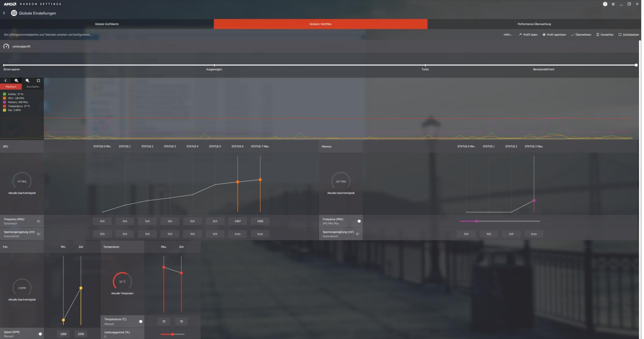Toggle fan Speed (RPM) manual switch
Image resolution: width=644 pixels, height=339 pixels.
point(39,334)
